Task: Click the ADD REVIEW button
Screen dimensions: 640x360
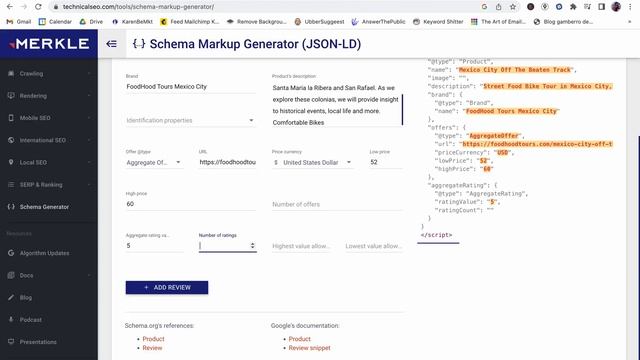Action: [x=167, y=287]
